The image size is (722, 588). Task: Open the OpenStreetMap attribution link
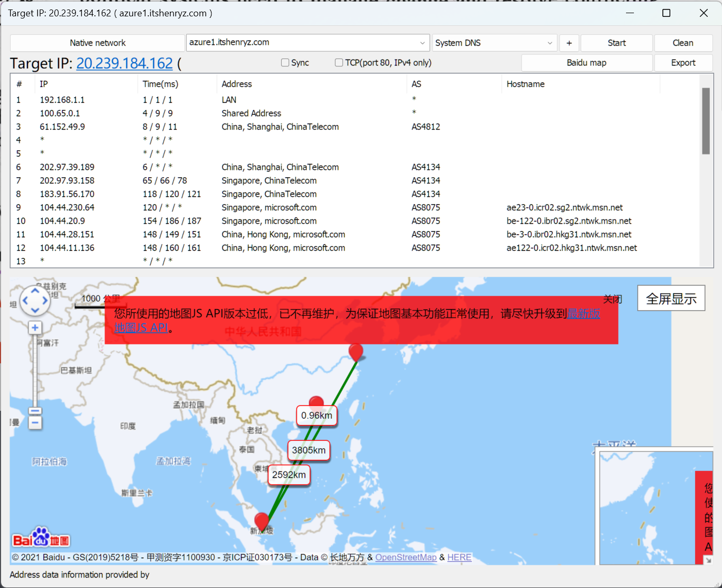[406, 557]
